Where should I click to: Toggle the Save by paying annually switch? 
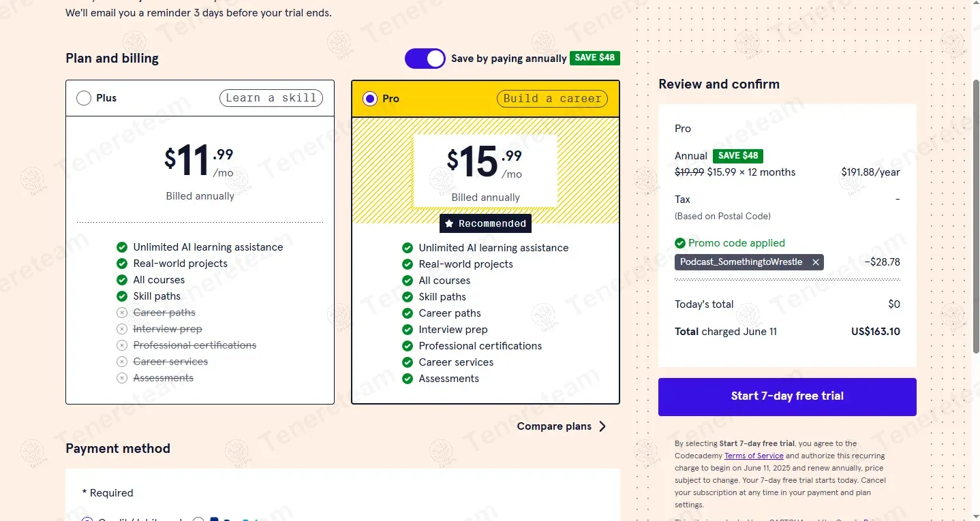pos(425,59)
